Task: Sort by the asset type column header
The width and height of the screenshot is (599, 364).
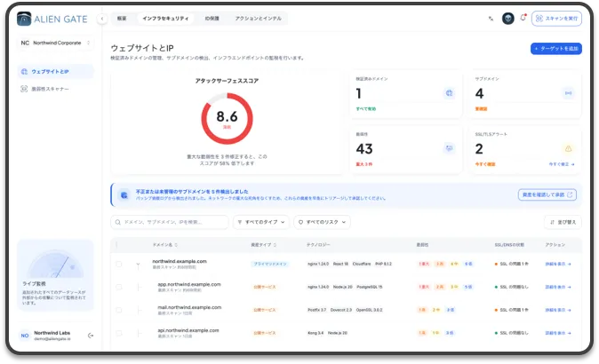Action: (x=263, y=244)
